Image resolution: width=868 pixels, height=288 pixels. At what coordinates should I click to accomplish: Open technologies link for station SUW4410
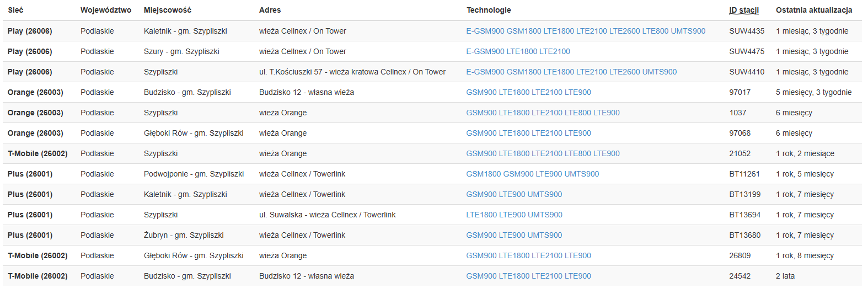(571, 72)
